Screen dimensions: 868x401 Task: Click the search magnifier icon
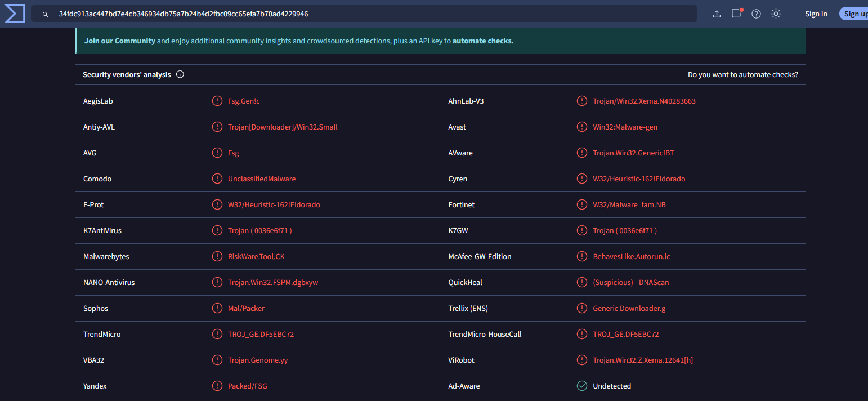pyautogui.click(x=46, y=14)
